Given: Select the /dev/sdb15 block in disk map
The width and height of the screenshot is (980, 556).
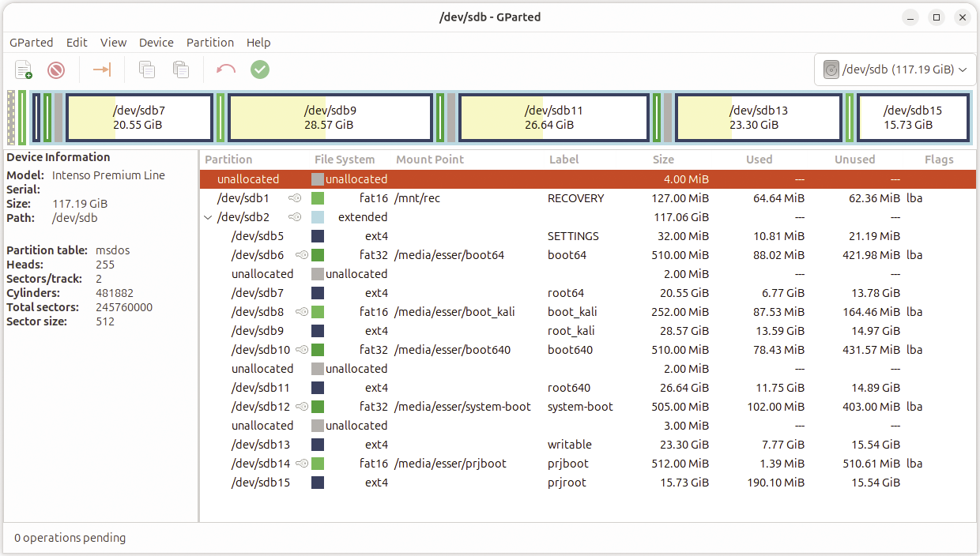Looking at the screenshot, I should click(912, 118).
